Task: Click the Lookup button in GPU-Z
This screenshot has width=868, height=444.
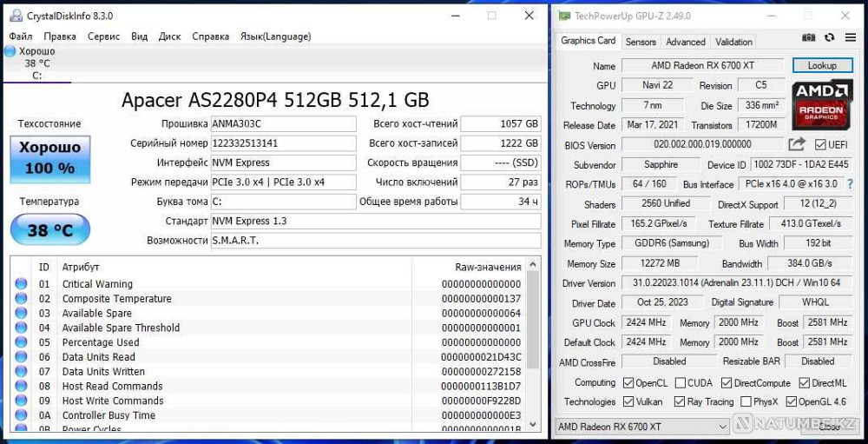Action: [822, 65]
